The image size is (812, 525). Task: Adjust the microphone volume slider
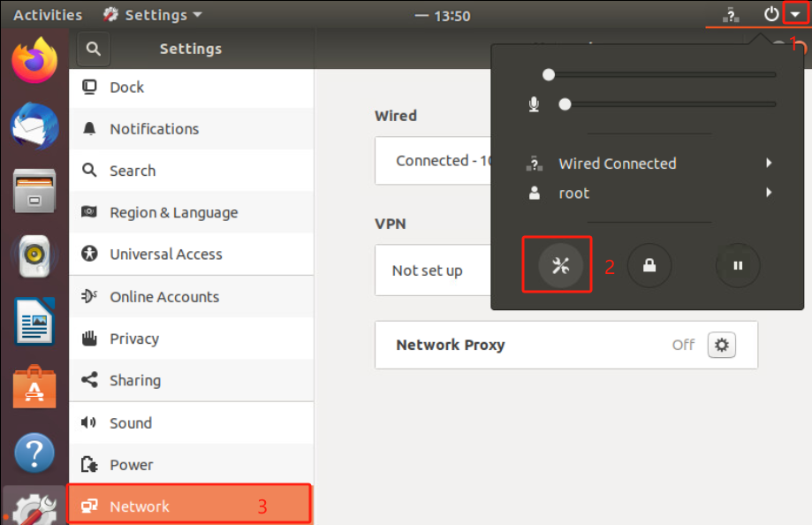click(668, 104)
